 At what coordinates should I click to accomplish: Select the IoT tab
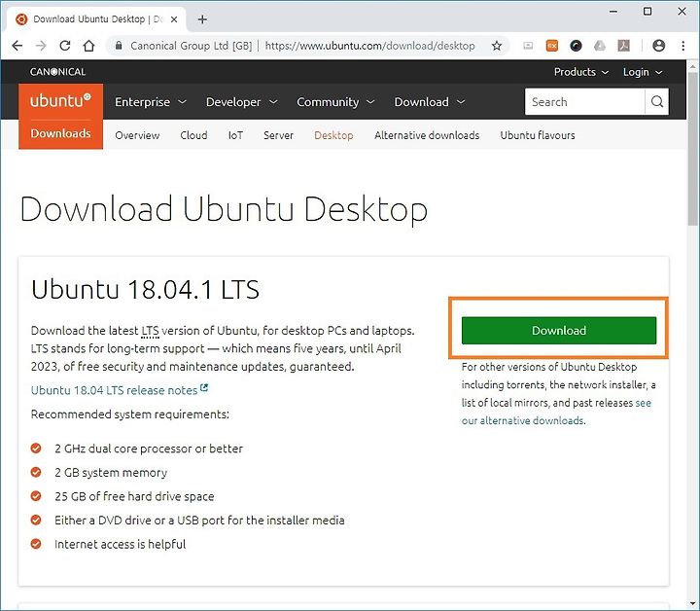[235, 135]
